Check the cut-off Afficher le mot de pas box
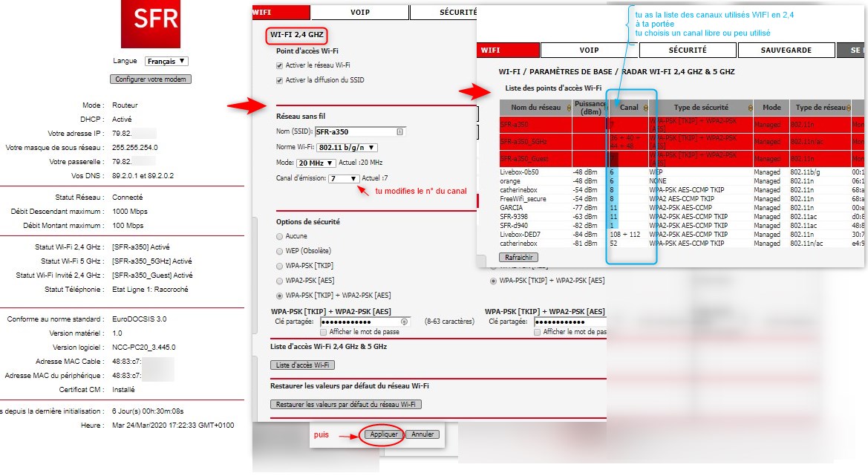The width and height of the screenshot is (868, 476). click(x=537, y=332)
